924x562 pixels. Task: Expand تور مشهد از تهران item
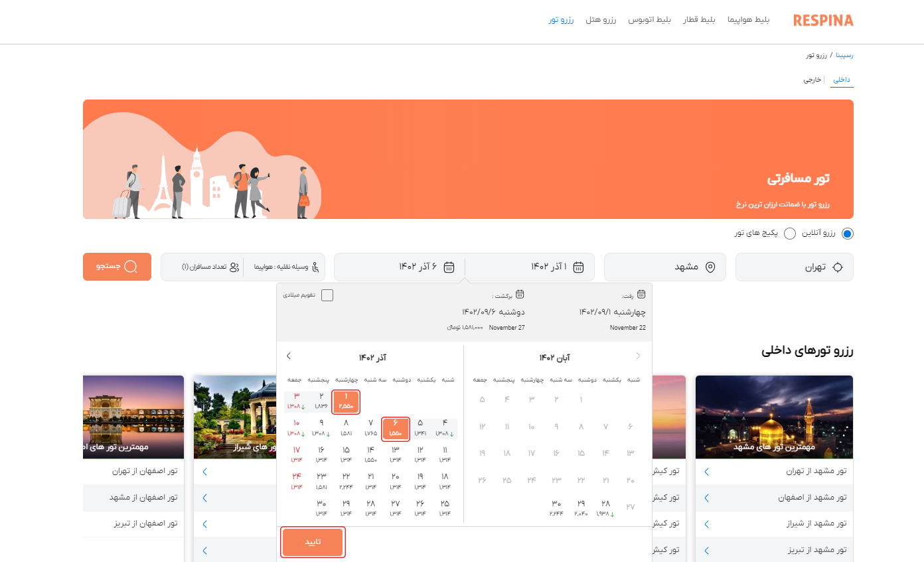706,471
